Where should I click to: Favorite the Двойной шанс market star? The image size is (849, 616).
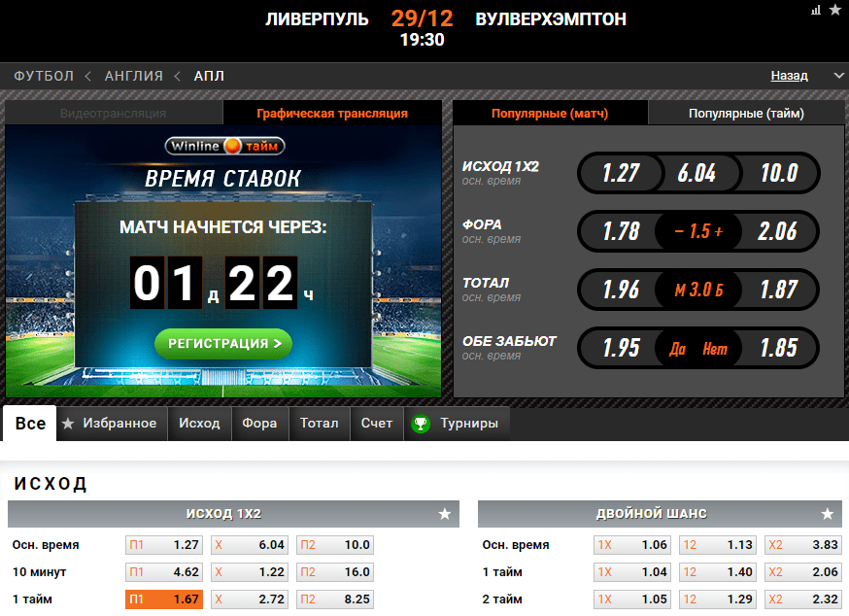pos(828,514)
